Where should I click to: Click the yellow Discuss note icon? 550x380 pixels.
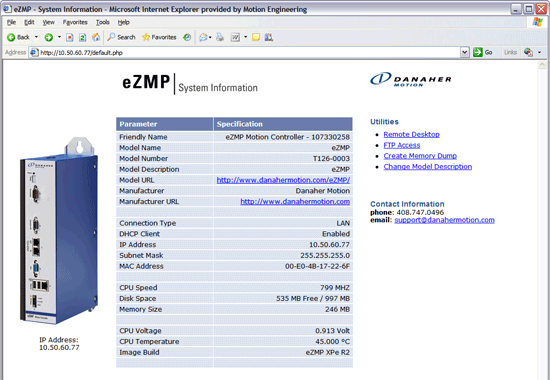256,37
